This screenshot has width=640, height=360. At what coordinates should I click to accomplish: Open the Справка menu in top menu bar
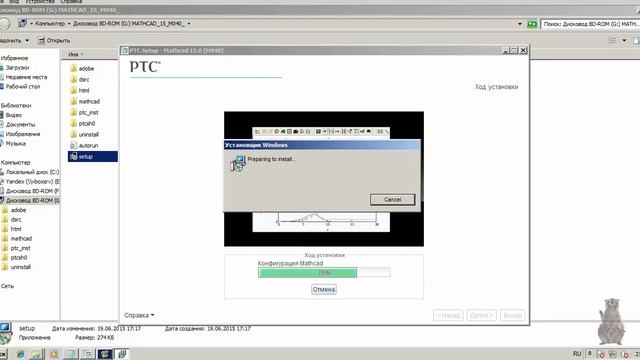pyautogui.click(x=71, y=2)
